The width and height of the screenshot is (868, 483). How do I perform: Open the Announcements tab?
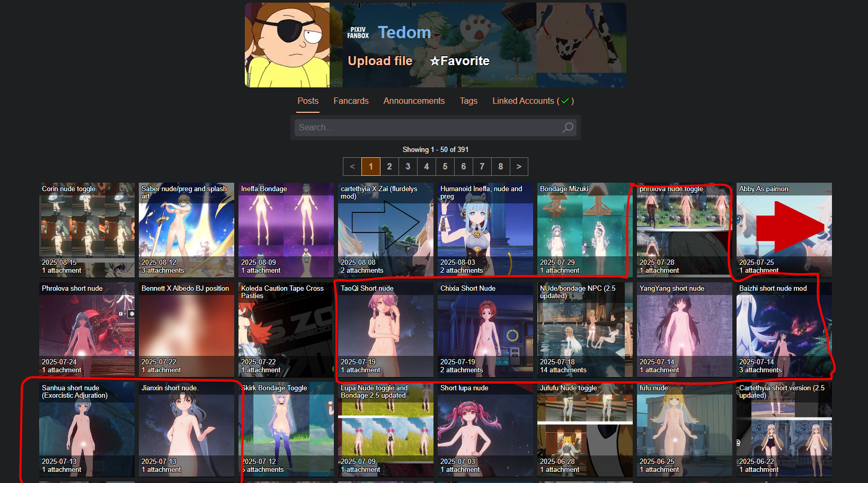(x=414, y=101)
